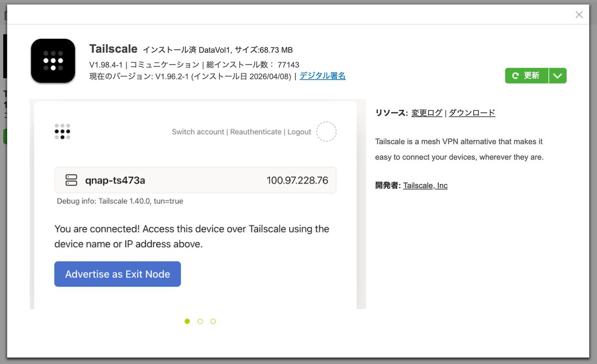Click the Reauthenticate text in preview

click(256, 132)
